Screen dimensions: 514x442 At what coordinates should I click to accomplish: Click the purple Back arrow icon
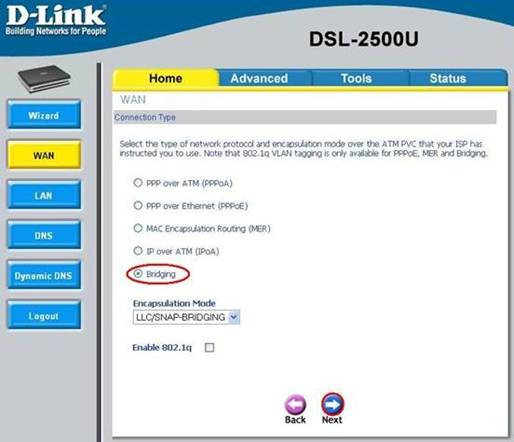click(295, 404)
